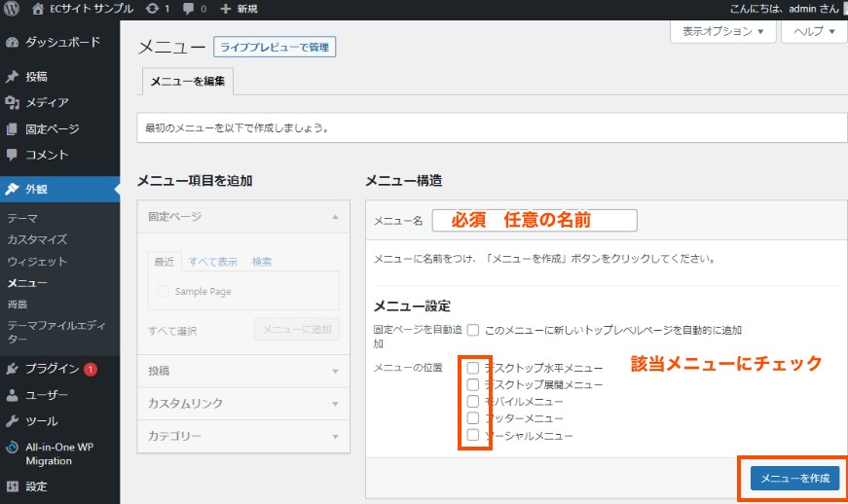Open the updates icon in admin bar
848x504 pixels.
[153, 9]
